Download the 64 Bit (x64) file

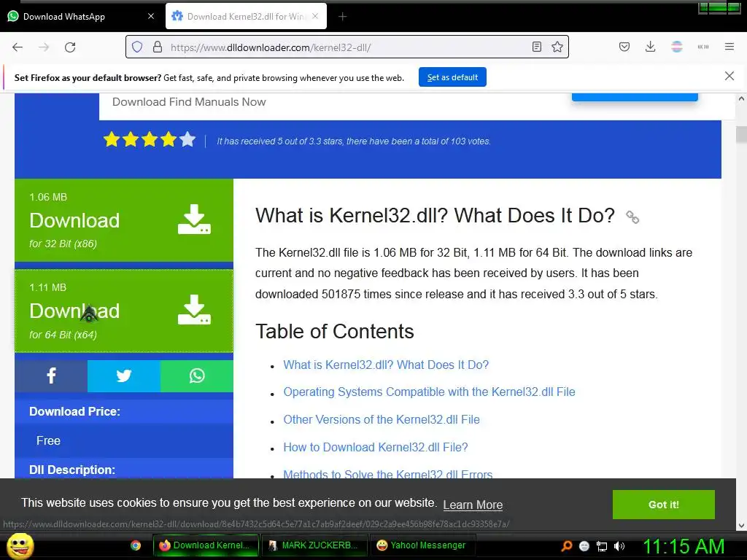pos(124,311)
